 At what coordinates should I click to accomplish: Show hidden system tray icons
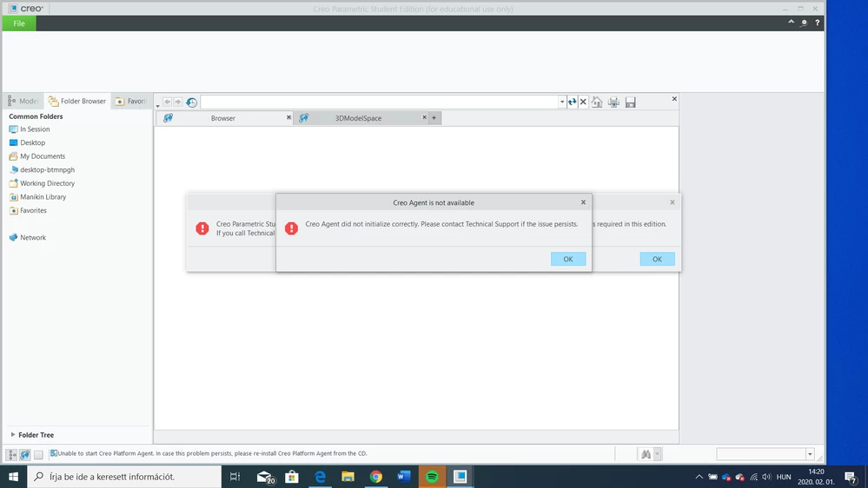[699, 477]
